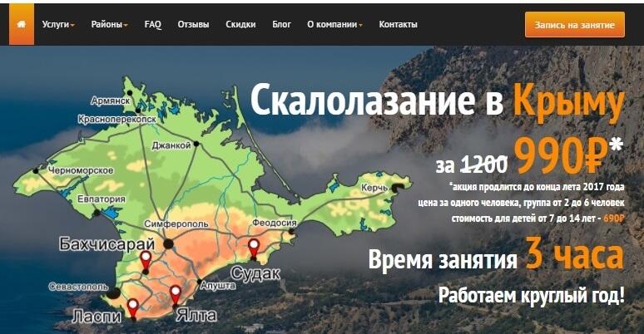Open the Отзывы page

193,25
